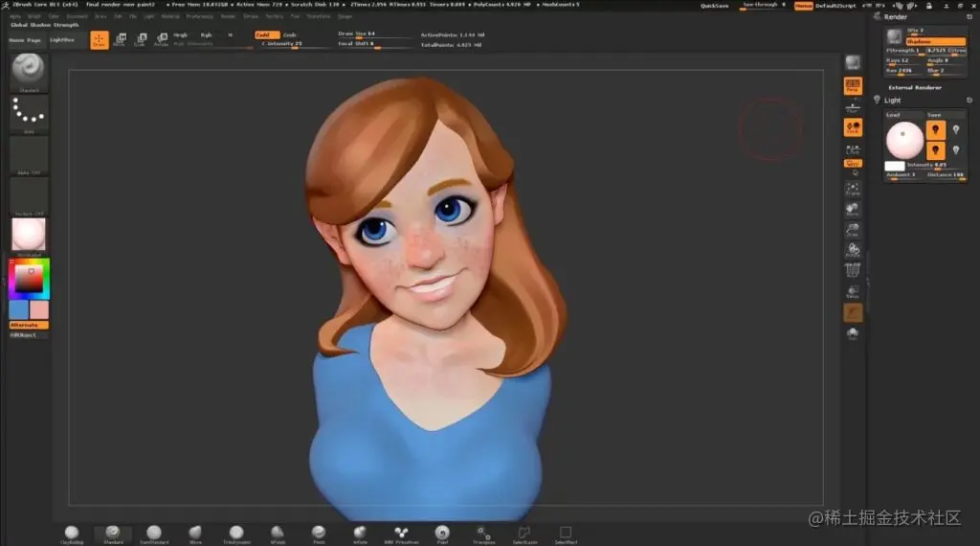Toggle the Qxyz rotation mode
The width and height of the screenshot is (980, 546).
[x=853, y=164]
